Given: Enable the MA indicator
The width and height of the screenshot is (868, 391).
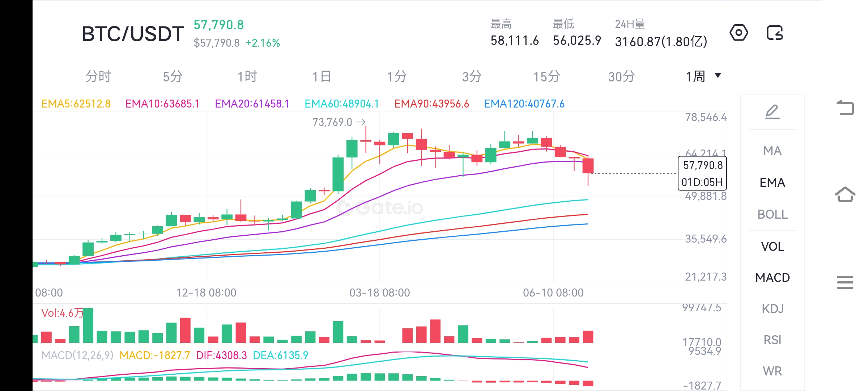Looking at the screenshot, I should click(x=772, y=151).
